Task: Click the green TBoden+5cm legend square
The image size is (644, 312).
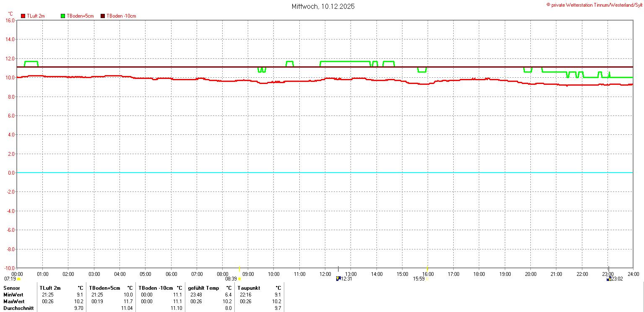Action: pyautogui.click(x=63, y=16)
